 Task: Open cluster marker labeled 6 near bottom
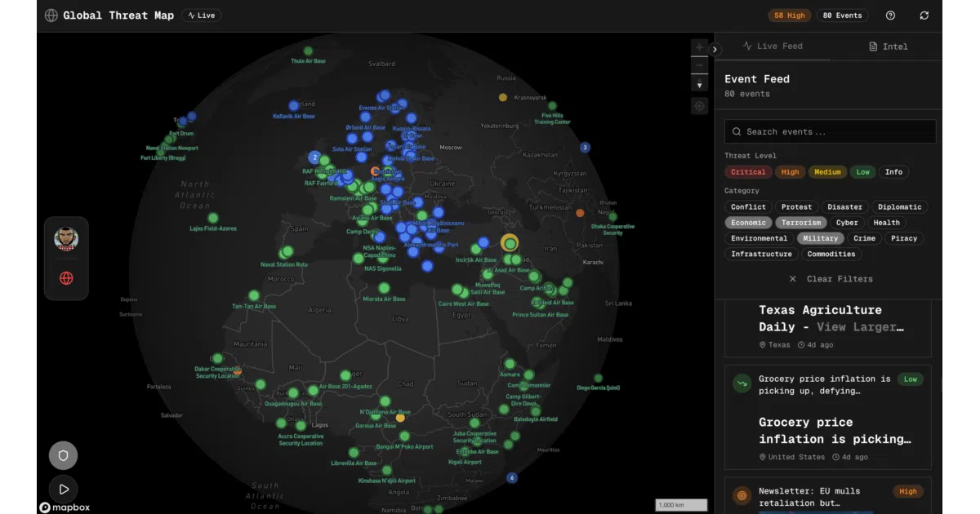point(512,478)
